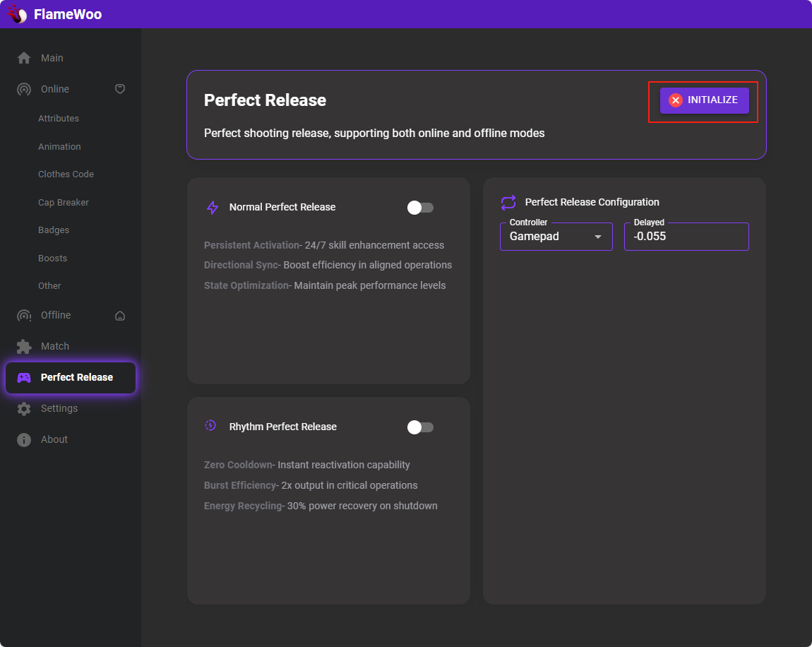The height and width of the screenshot is (647, 812).
Task: Focus the Delayed value input field
Action: [x=686, y=237]
